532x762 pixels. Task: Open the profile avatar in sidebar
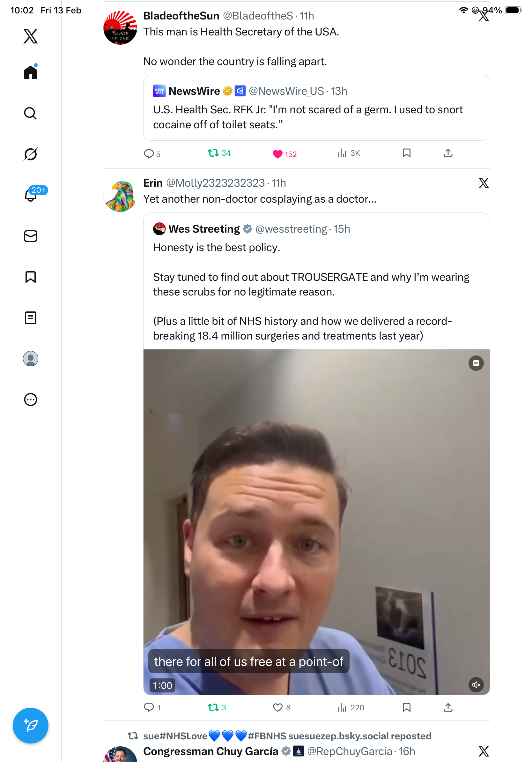click(x=31, y=358)
